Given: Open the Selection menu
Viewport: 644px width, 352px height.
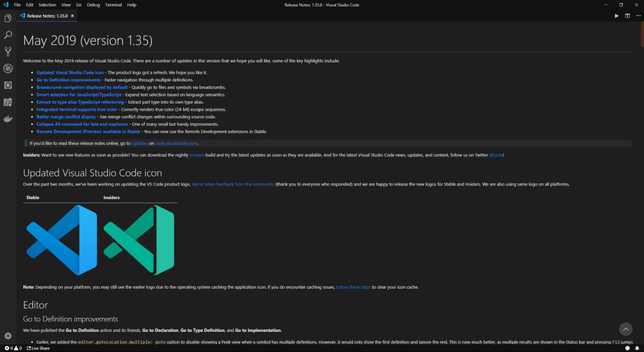Looking at the screenshot, I should [47, 5].
